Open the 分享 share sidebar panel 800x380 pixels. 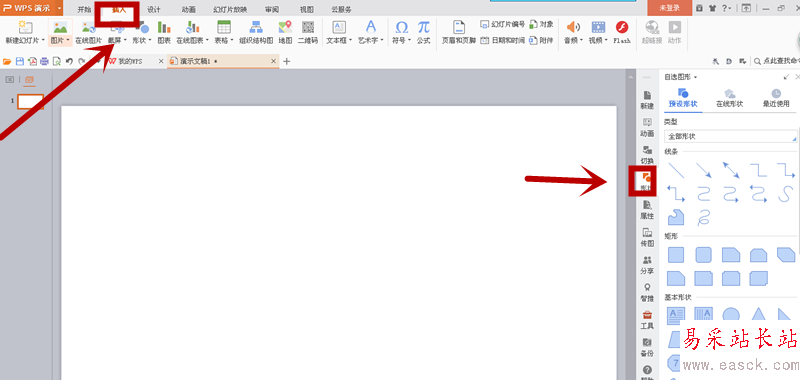pos(647,265)
